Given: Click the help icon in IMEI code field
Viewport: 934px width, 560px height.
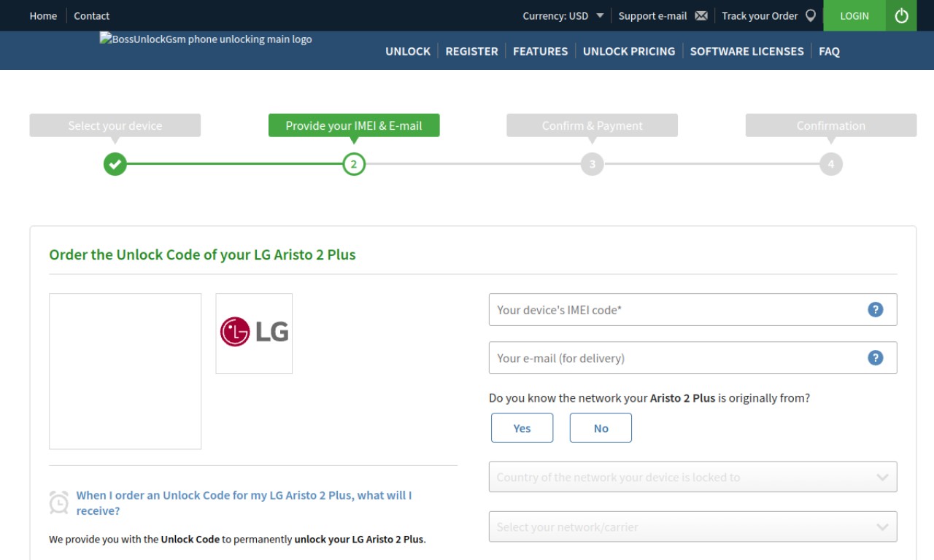Looking at the screenshot, I should click(x=876, y=309).
